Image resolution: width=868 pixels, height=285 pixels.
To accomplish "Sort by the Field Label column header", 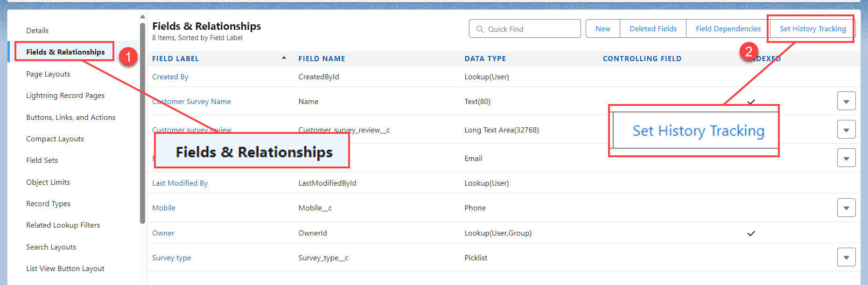I will tap(175, 58).
